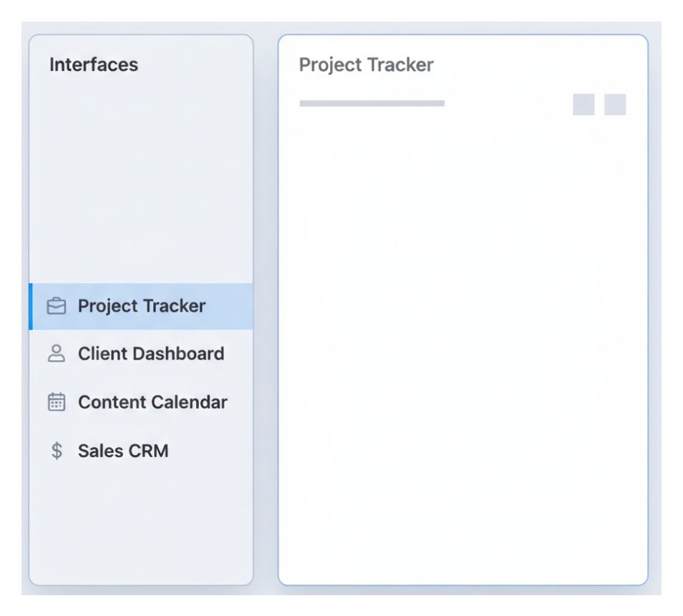Click the briefcase icon beside Project Tracker

tap(57, 305)
